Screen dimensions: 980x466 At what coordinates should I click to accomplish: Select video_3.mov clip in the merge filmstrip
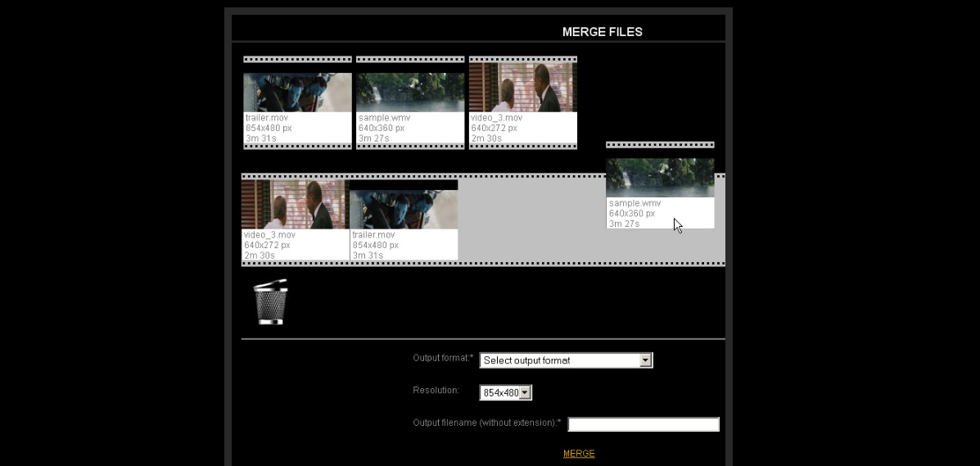[x=296, y=219]
